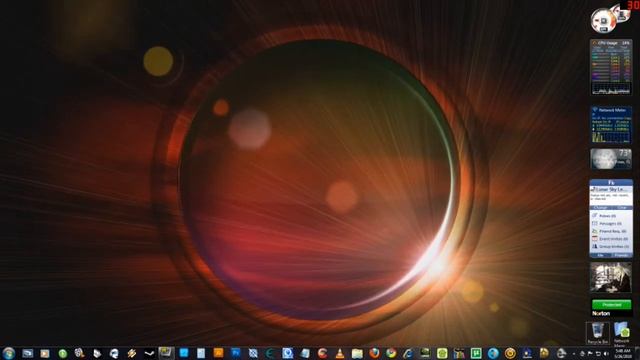Open Mozilla Firefox from the taskbar

click(x=374, y=353)
